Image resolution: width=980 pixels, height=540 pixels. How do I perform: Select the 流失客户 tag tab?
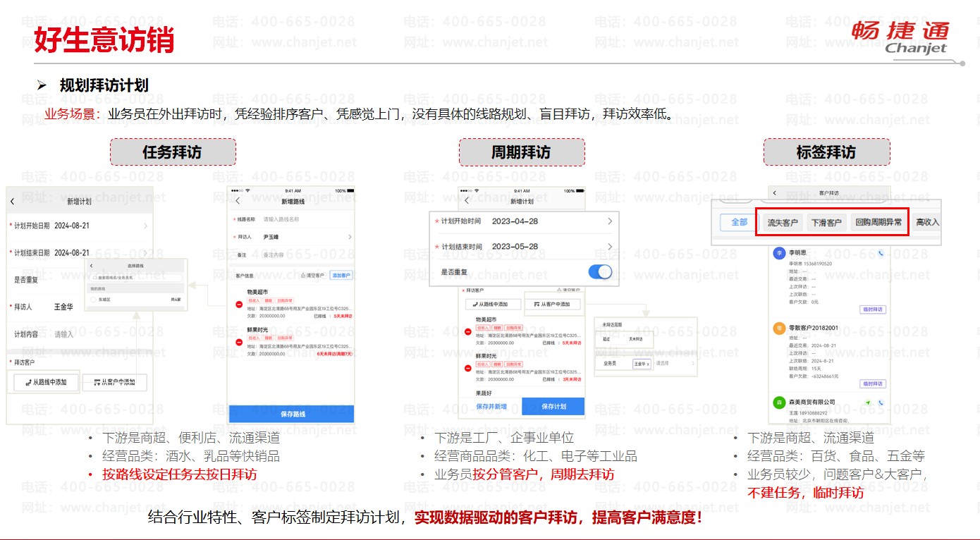pos(783,223)
